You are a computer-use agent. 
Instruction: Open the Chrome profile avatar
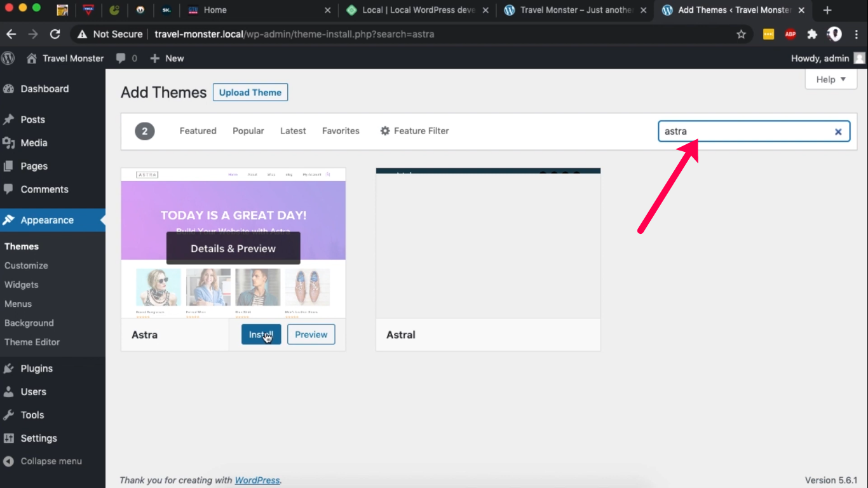coord(834,34)
